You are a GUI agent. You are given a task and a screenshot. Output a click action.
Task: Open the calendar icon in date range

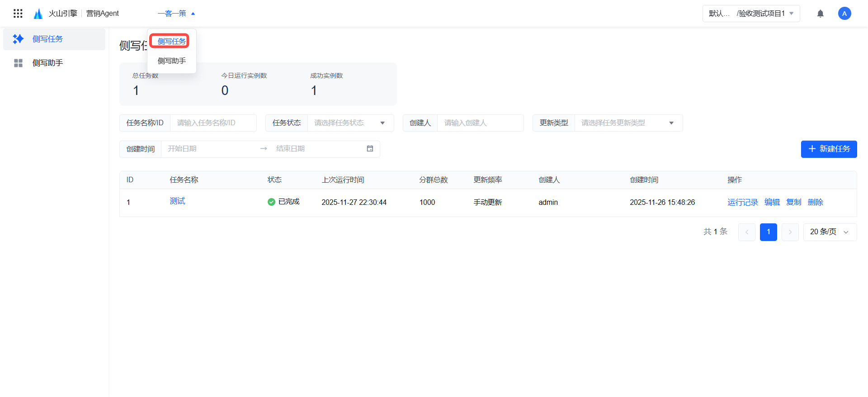(x=370, y=149)
